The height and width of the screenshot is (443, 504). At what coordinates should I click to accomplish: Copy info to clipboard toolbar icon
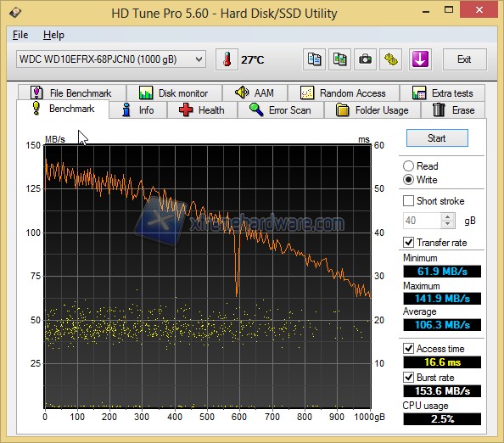tap(314, 59)
